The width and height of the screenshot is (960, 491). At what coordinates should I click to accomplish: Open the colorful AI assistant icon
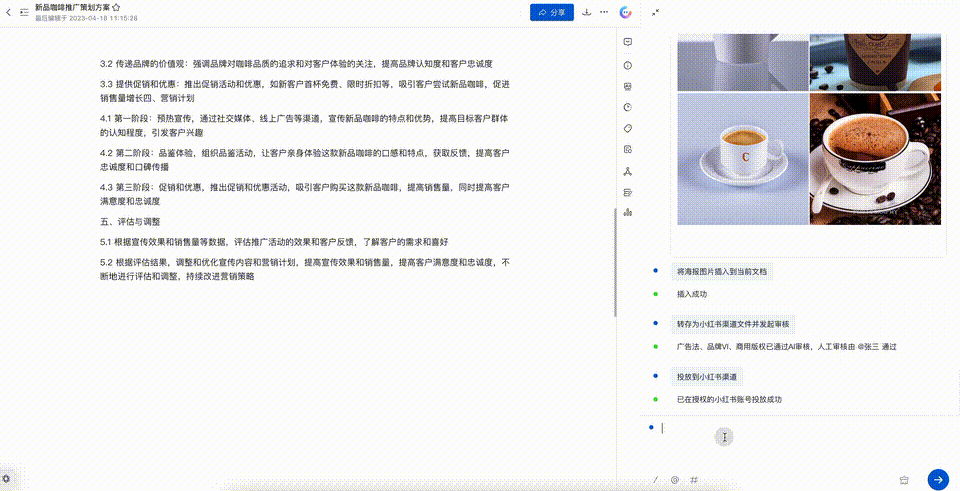click(626, 13)
